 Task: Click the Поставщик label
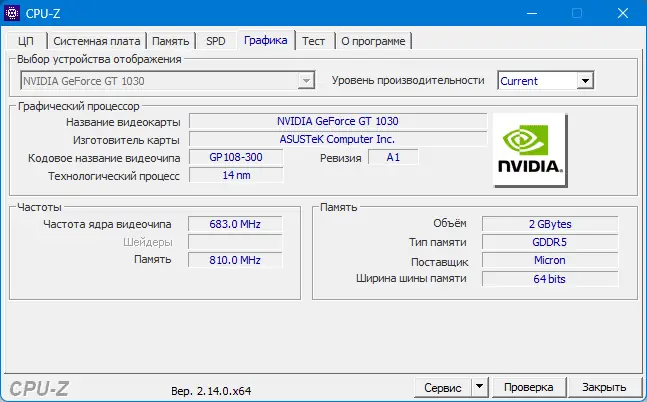440,262
